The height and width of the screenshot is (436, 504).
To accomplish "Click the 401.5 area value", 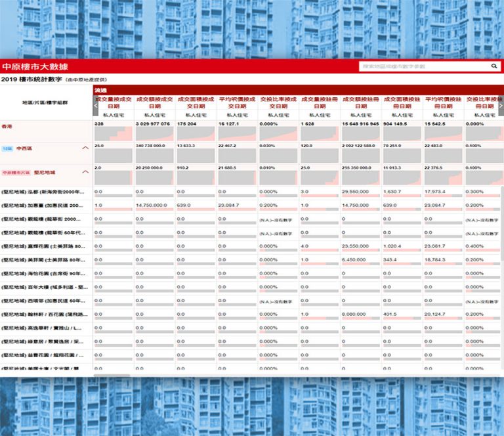I will (390, 314).
